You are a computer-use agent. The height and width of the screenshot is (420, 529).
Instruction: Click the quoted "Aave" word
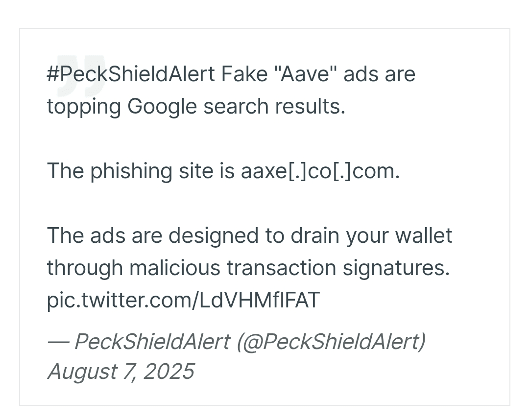coord(304,74)
